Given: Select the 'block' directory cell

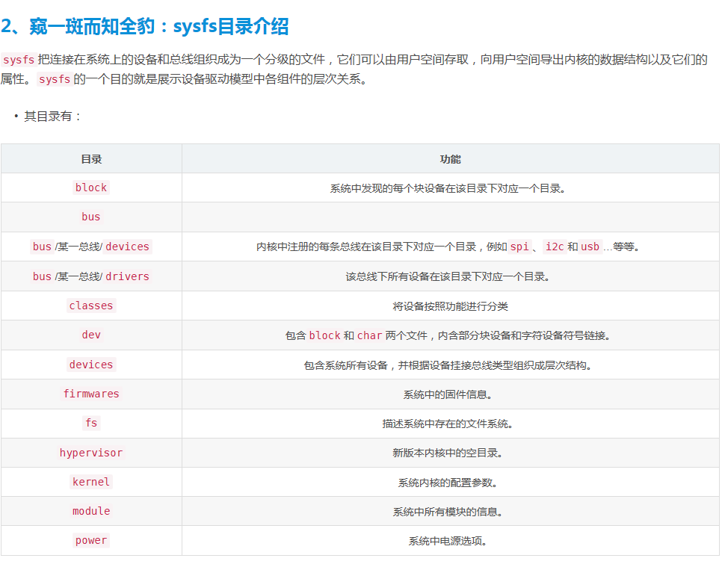Looking at the screenshot, I should pyautogui.click(x=91, y=188).
